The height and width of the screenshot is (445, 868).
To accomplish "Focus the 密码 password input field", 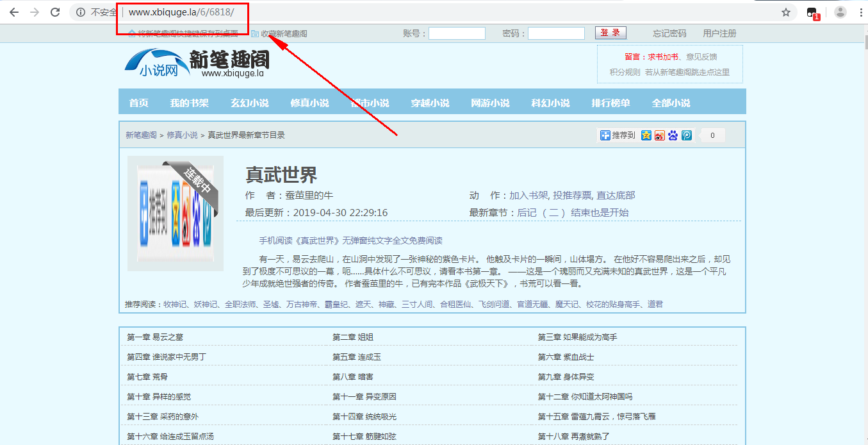I will [x=556, y=33].
